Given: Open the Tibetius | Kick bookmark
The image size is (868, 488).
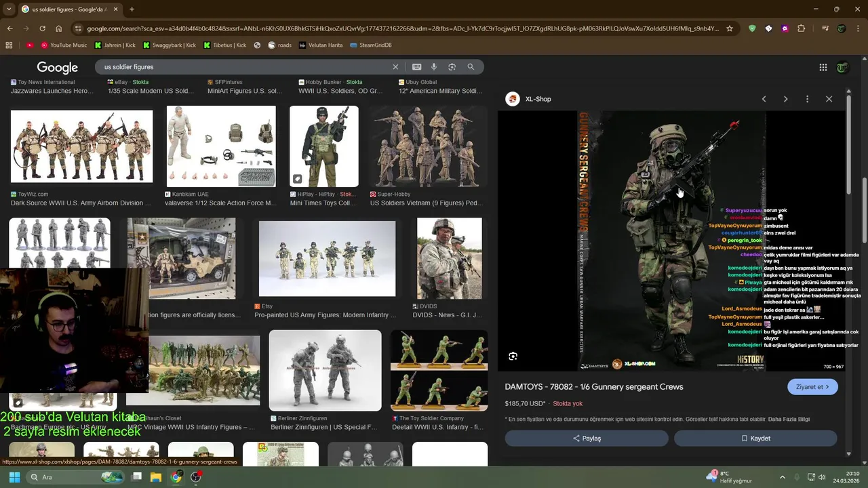Looking at the screenshot, I should tap(224, 45).
